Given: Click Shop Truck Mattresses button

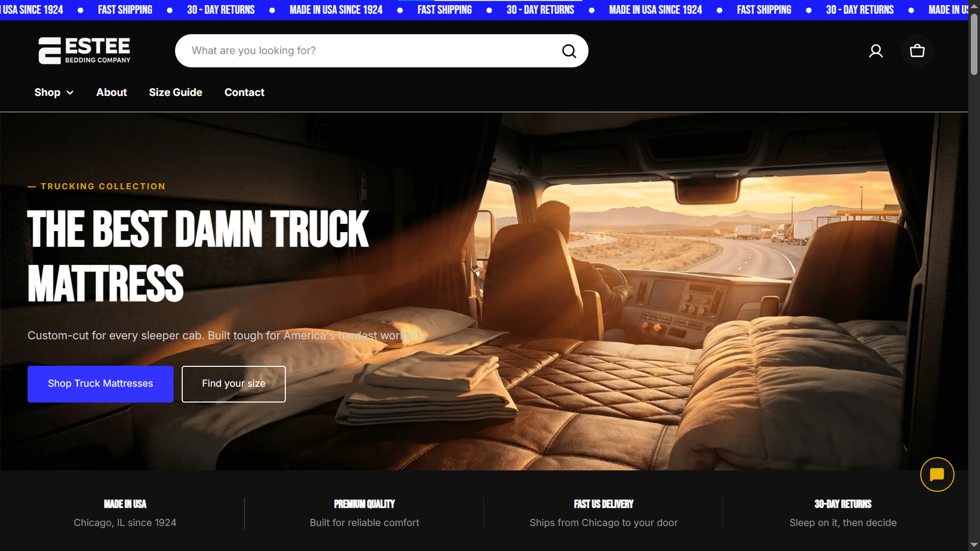Looking at the screenshot, I should tap(101, 384).
